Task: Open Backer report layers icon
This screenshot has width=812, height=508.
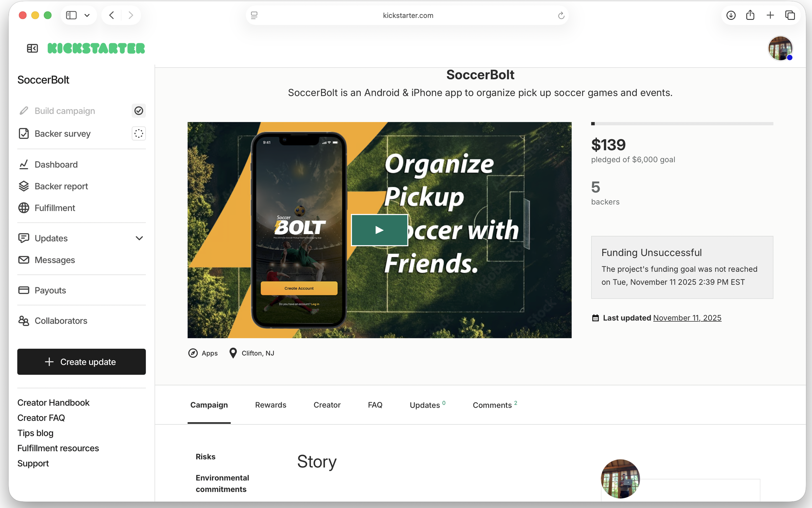Action: 23,186
